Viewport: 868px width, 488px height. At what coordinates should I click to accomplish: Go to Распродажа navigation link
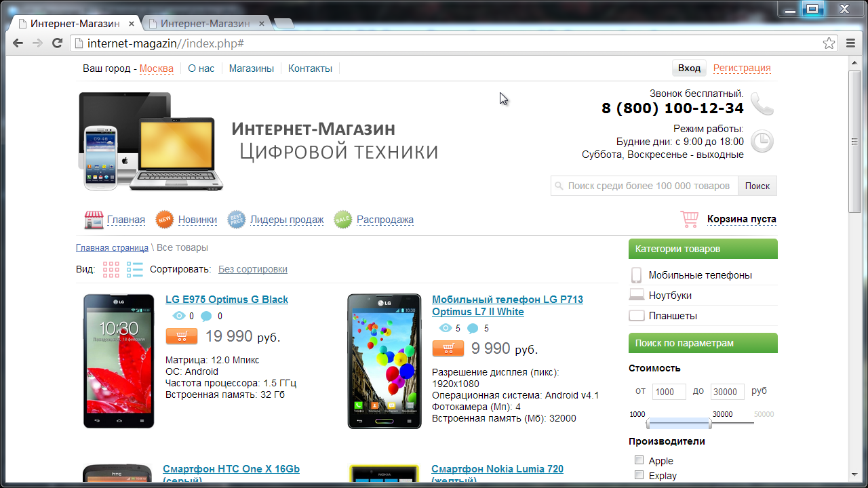pos(385,220)
